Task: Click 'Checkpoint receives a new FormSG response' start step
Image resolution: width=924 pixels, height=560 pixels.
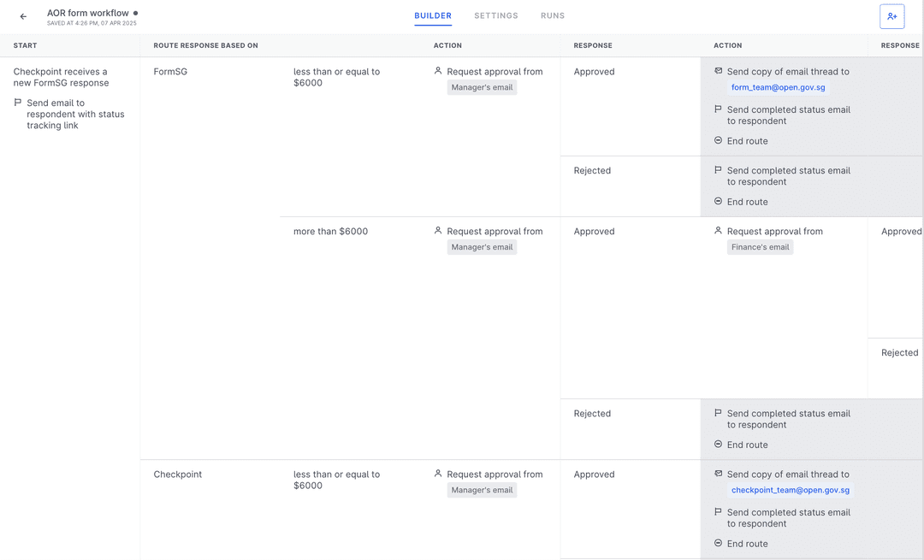Action: (x=62, y=77)
